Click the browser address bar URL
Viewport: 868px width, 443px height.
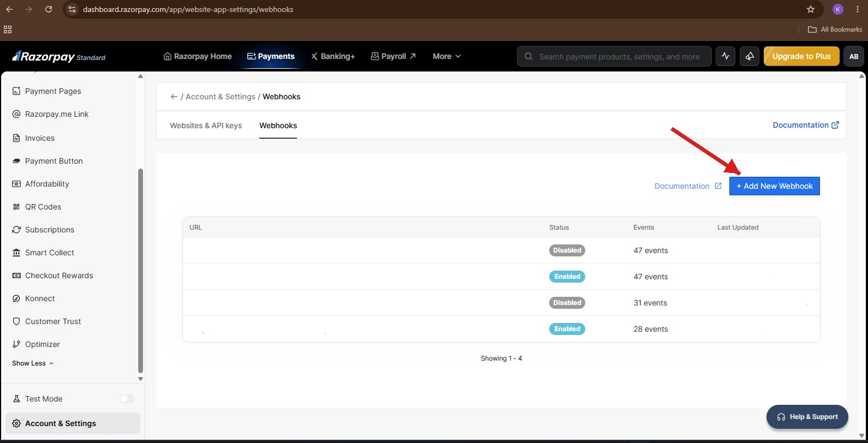(188, 9)
